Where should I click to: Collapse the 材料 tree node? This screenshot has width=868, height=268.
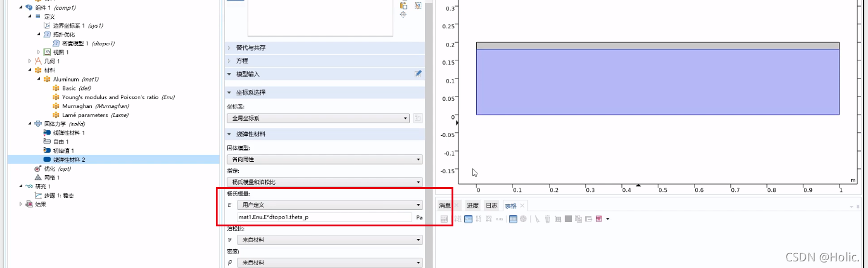(x=30, y=70)
